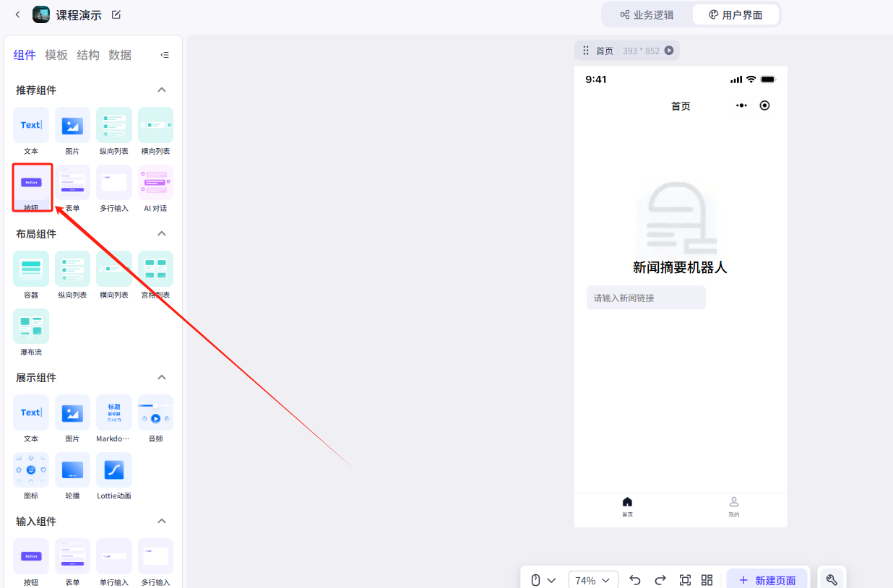Collapse the 布局组件 section
The width and height of the screenshot is (893, 588).
click(x=162, y=234)
